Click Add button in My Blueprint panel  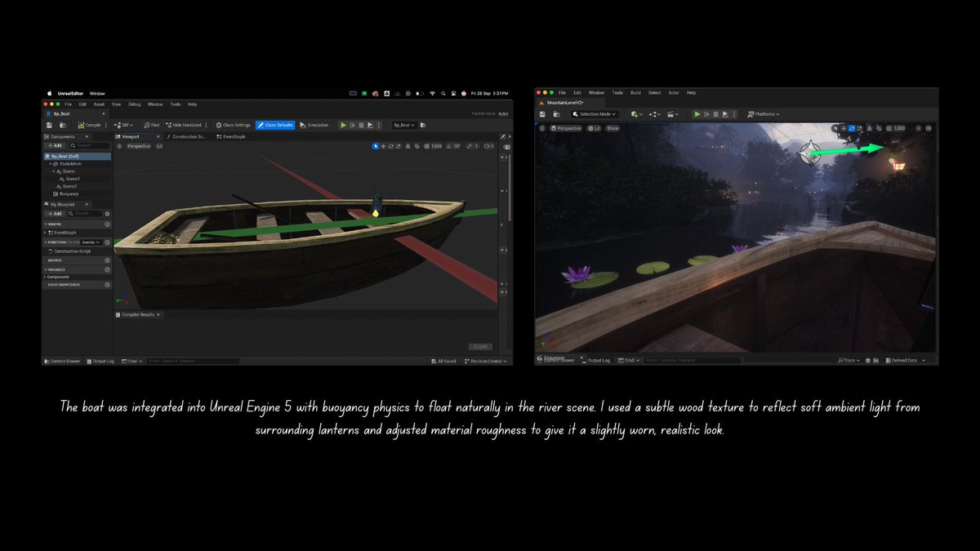pyautogui.click(x=55, y=214)
